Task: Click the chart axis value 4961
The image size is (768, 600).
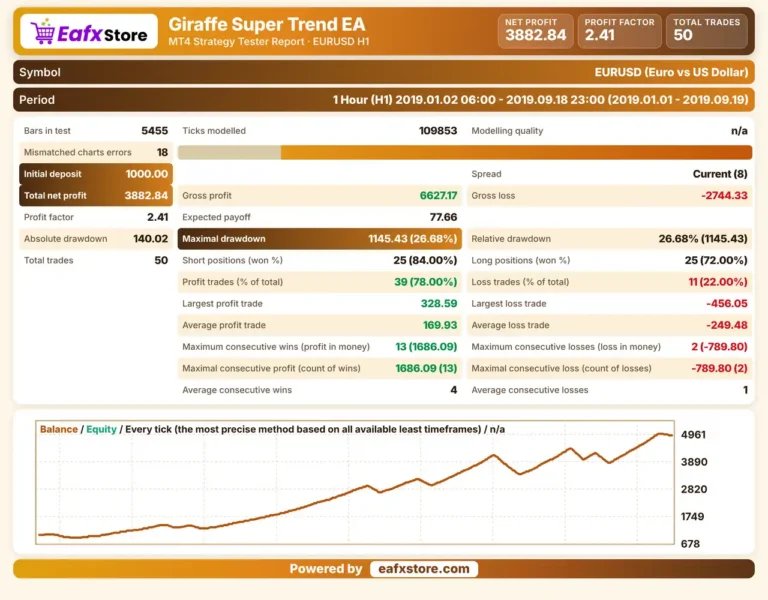Action: pyautogui.click(x=693, y=434)
